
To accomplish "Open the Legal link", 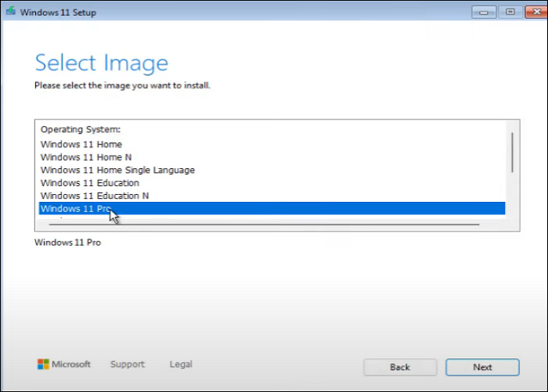I will pos(181,365).
